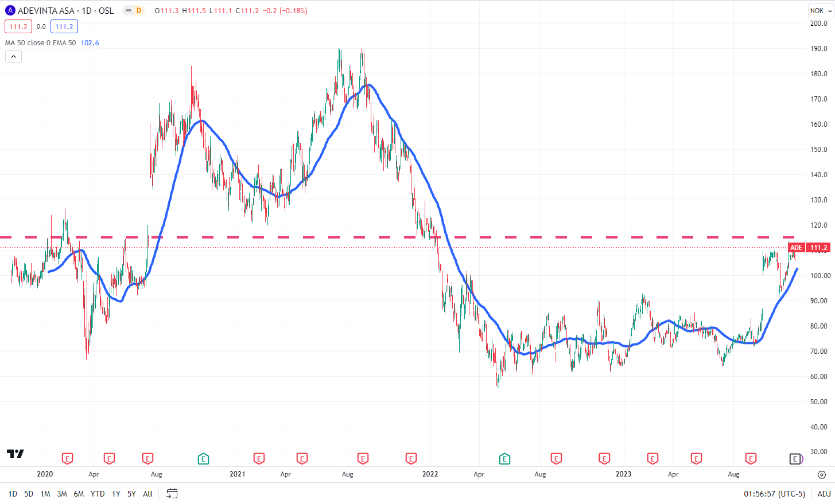The image size is (835, 504).
Task: Click the O111.3 open value
Action: tap(166, 10)
